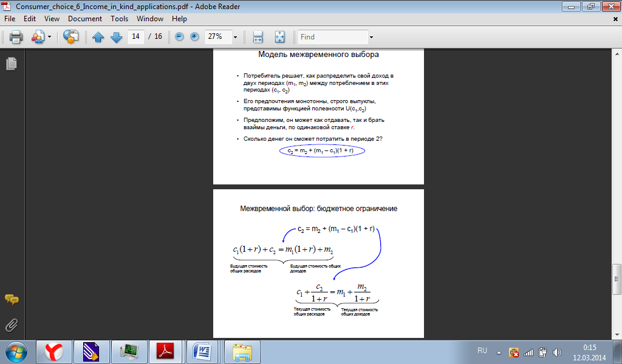Click the Adobe Reader title bar PDF icon
This screenshot has width=622, height=364.
tap(7, 6)
